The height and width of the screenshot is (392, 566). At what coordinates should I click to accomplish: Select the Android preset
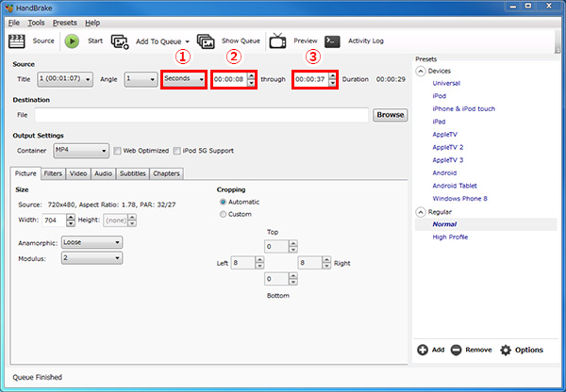point(444,173)
